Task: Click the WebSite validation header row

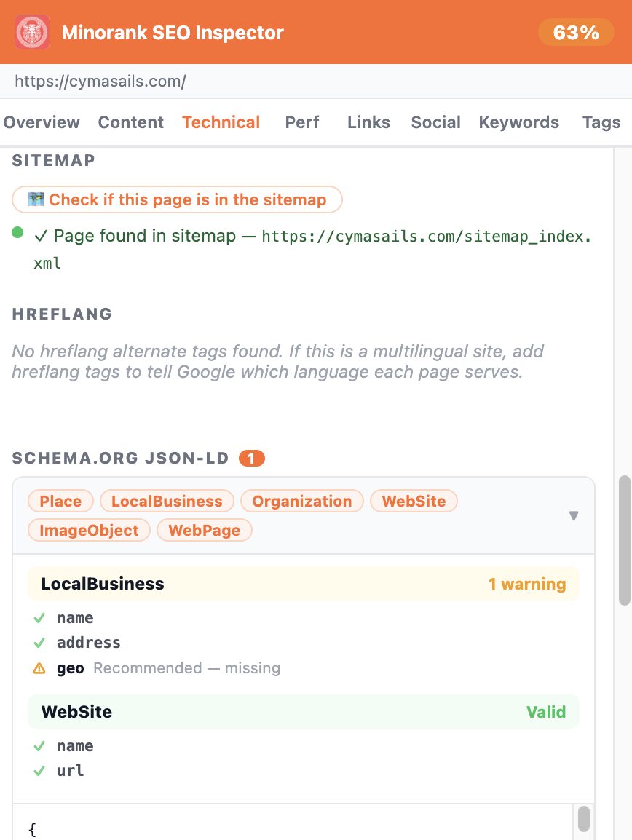Action: [304, 711]
